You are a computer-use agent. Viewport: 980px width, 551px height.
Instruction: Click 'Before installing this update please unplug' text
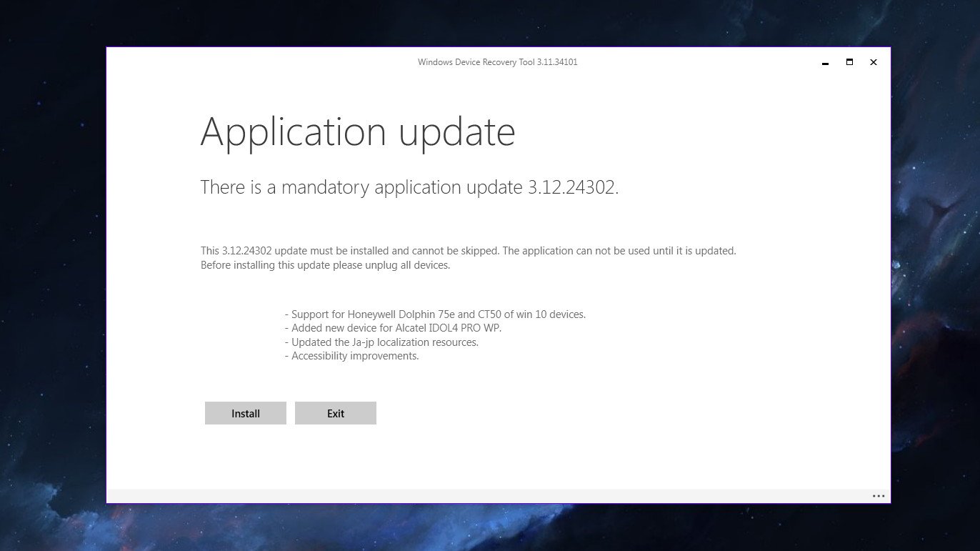(326, 265)
